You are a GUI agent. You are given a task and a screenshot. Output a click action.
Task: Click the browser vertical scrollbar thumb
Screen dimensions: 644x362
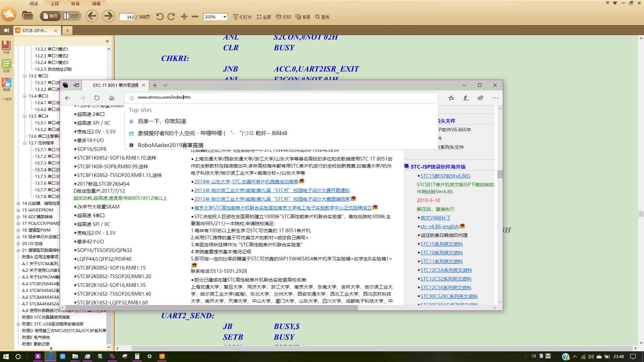point(500,174)
